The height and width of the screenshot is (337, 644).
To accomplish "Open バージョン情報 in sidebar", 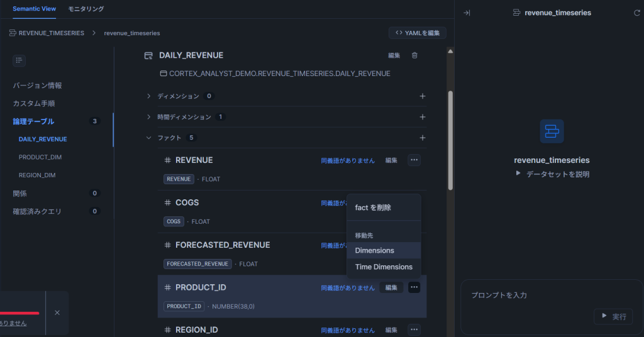I will [37, 86].
